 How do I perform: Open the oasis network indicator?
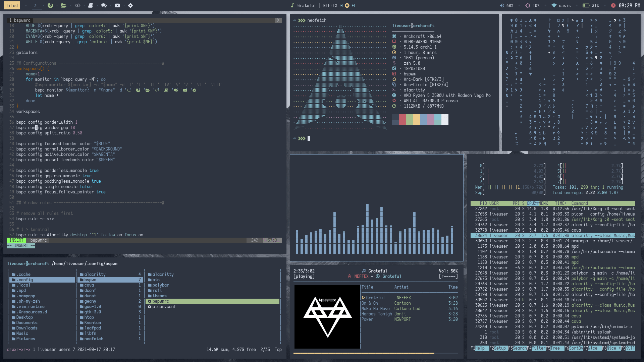(561, 5)
